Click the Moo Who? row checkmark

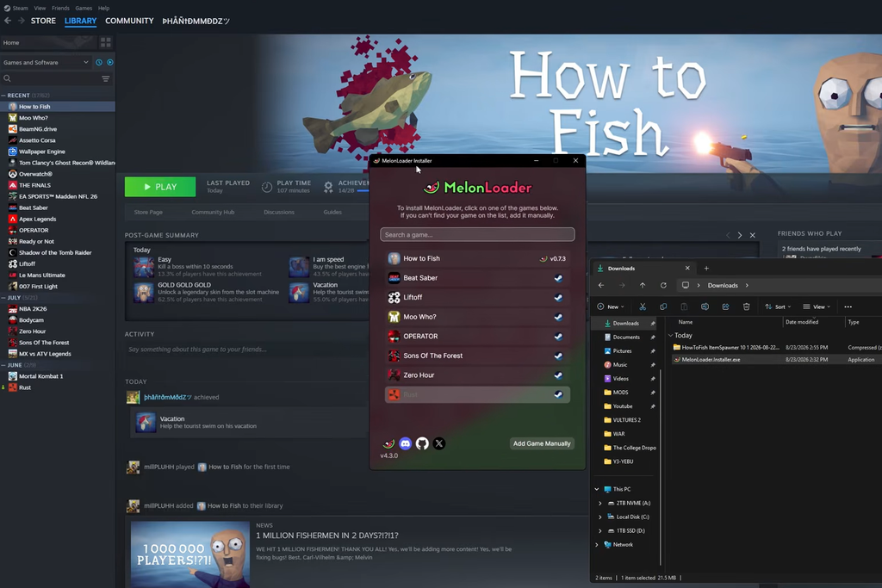[x=558, y=317]
